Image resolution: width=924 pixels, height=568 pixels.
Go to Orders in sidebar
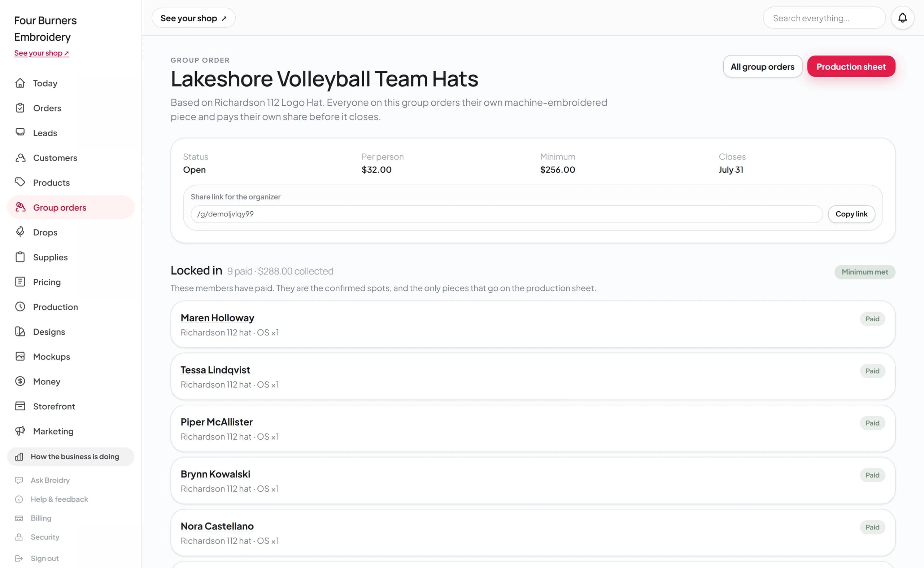tap(71, 108)
